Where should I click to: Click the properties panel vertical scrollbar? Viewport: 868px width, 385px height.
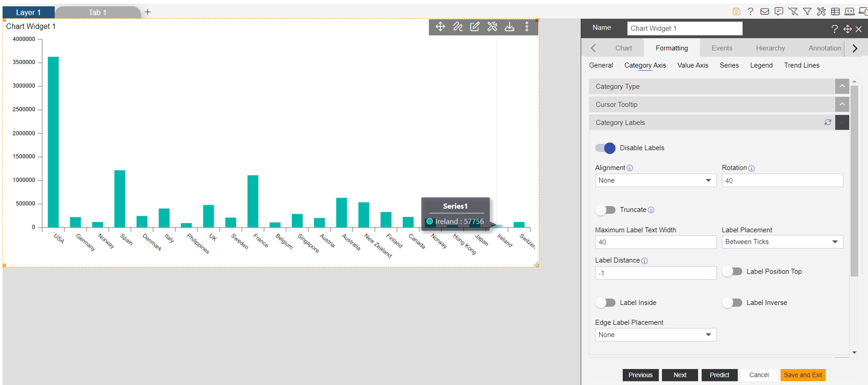[854, 181]
